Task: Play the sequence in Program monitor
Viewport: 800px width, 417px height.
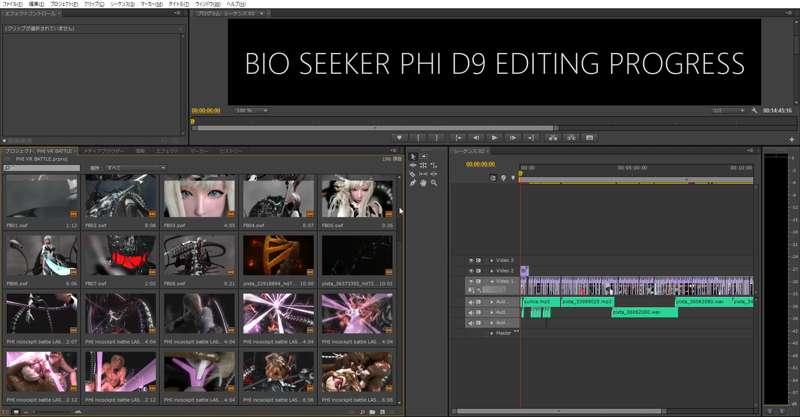Action: click(494, 138)
